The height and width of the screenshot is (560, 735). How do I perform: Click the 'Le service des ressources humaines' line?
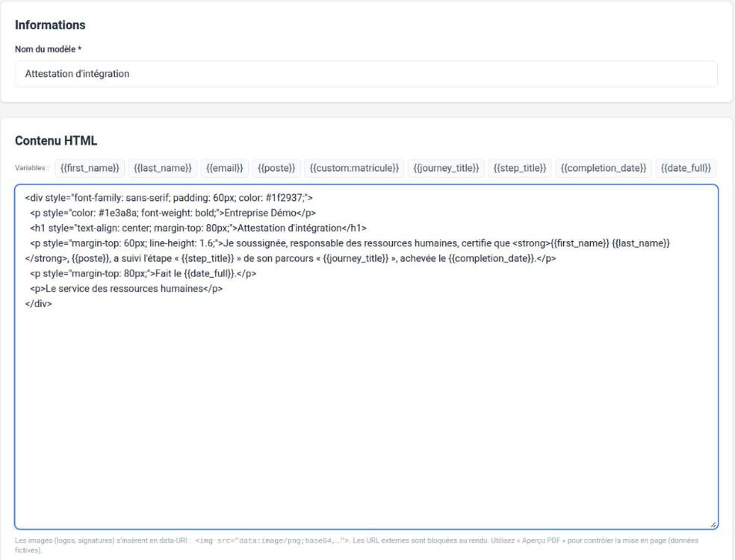click(126, 289)
